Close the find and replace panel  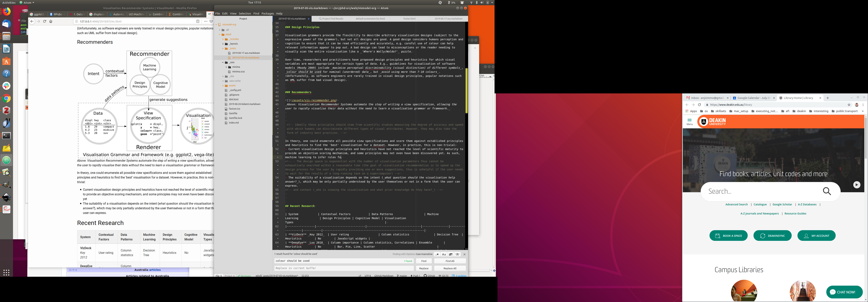tap(464, 254)
